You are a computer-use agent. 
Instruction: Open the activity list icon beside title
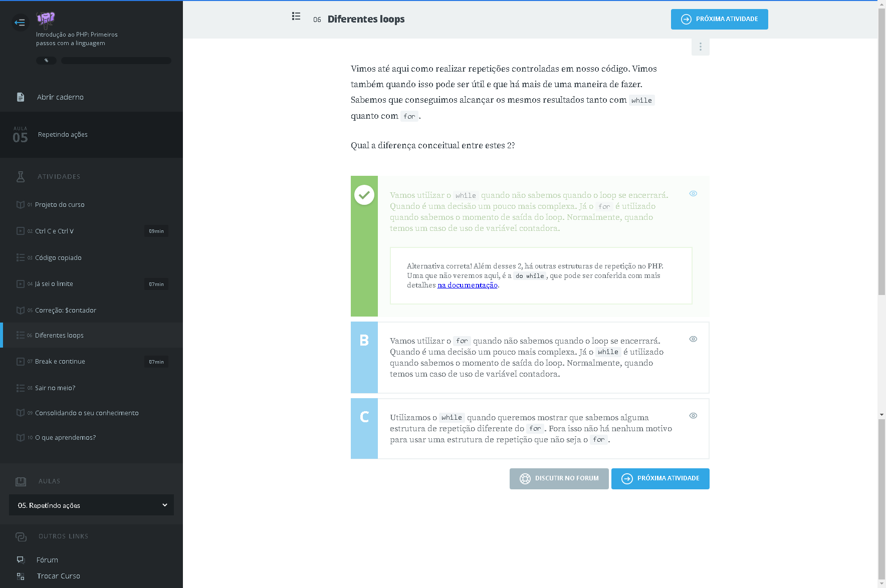pos(296,17)
